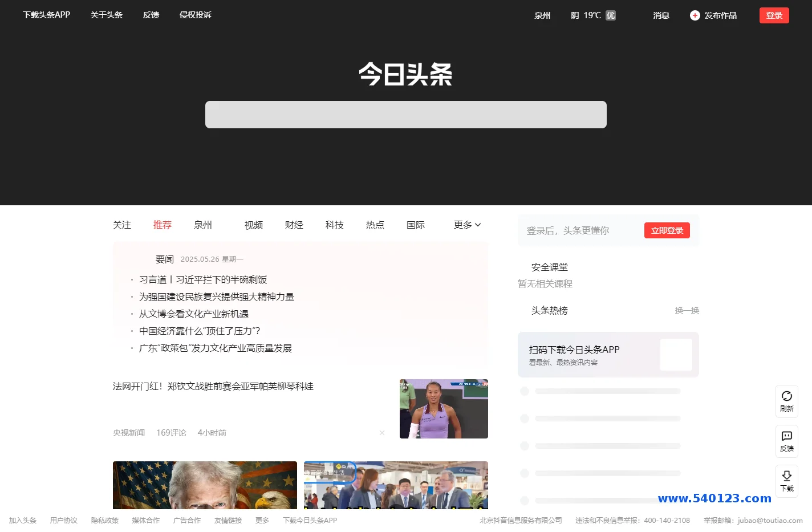Open 加入头条 footer link
The height and width of the screenshot is (532, 812).
tap(23, 521)
